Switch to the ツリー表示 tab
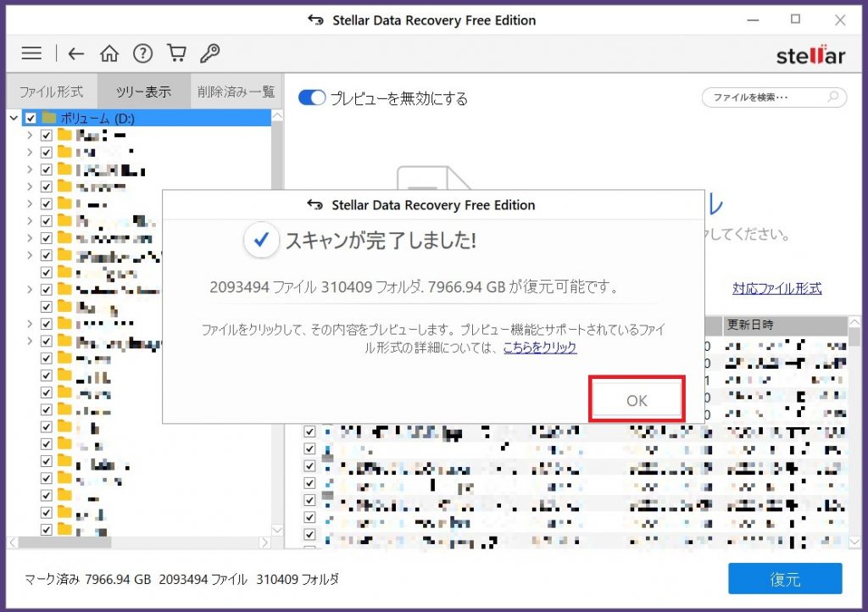The width and height of the screenshot is (868, 612). [x=144, y=92]
